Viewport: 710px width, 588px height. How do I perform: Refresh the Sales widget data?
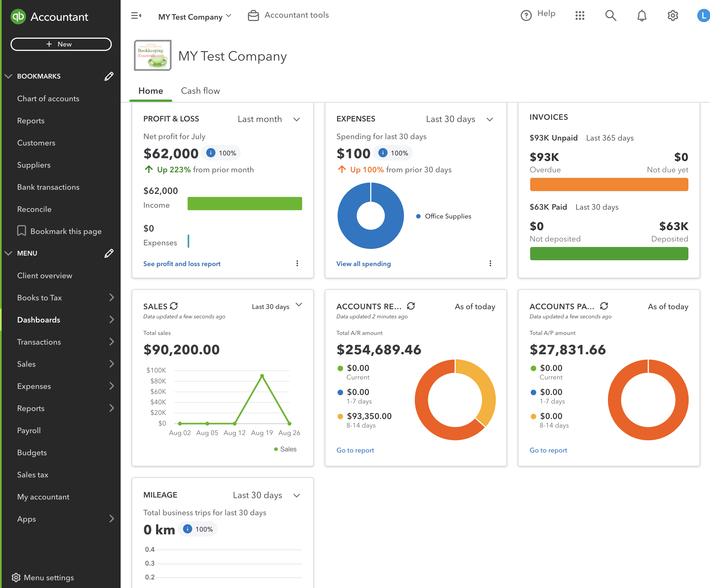point(174,306)
